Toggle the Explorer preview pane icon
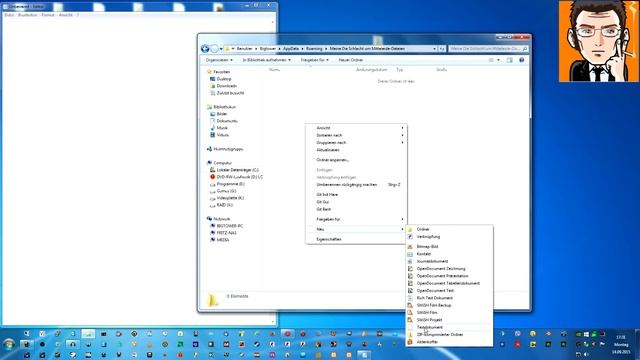Viewport: 640px width, 360px height. [509, 60]
